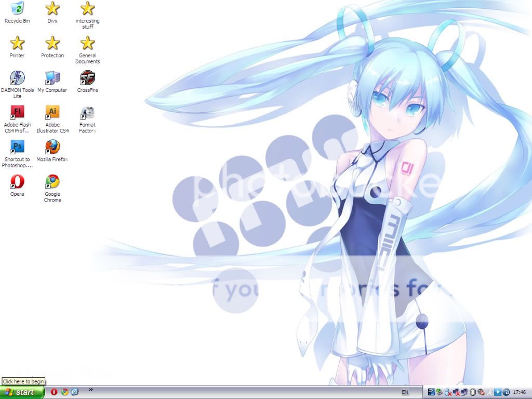532x399 pixels.
Task: Open the 'interesting stuff' folder
Action: pos(87,9)
